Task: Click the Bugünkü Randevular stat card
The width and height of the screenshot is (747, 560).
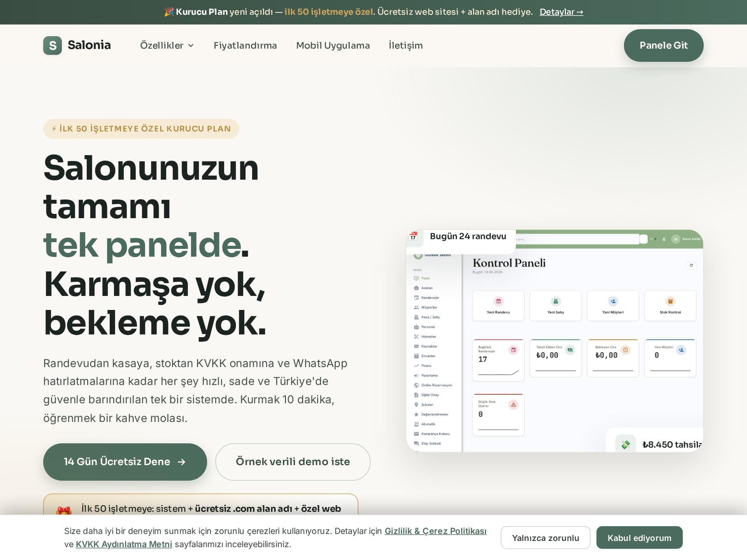Action: (x=498, y=360)
